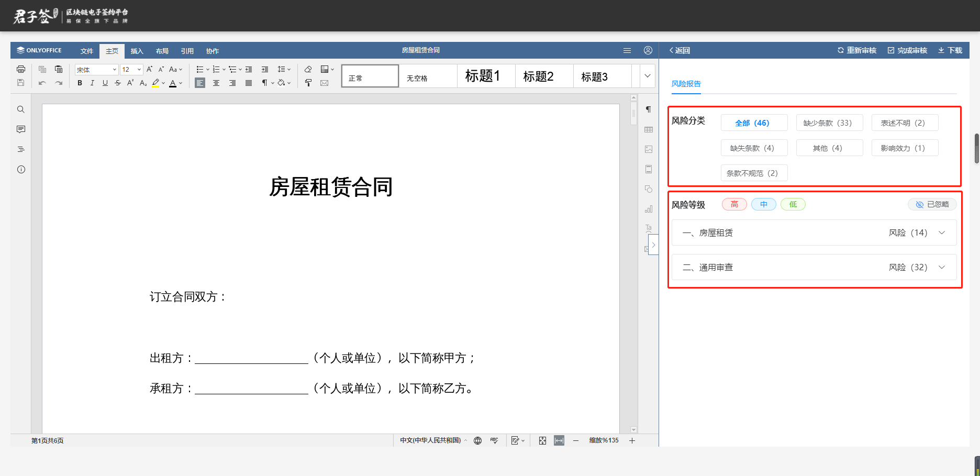Screen dimensions: 980x476
Task: Open the comments icon in left sidebar
Action: click(x=21, y=129)
